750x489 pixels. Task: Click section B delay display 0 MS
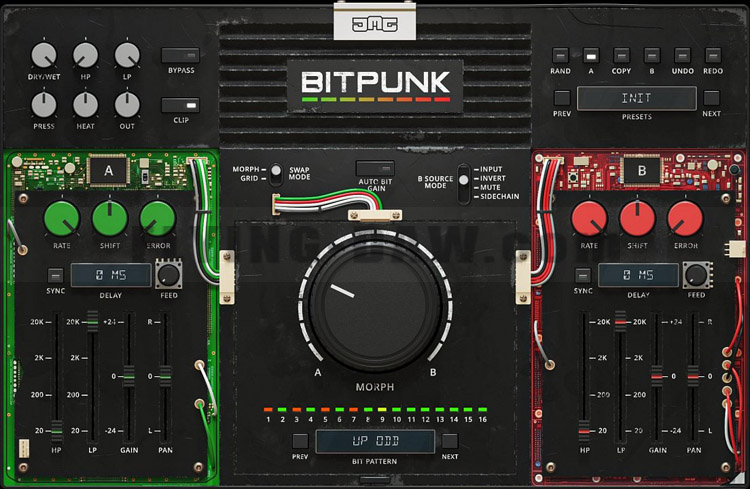click(638, 275)
